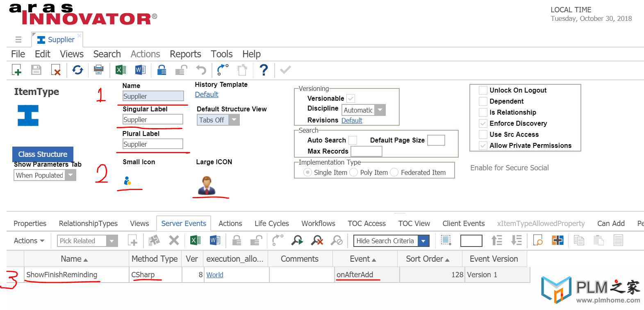Select the Federated Item radio button
644x310 pixels.
point(394,172)
